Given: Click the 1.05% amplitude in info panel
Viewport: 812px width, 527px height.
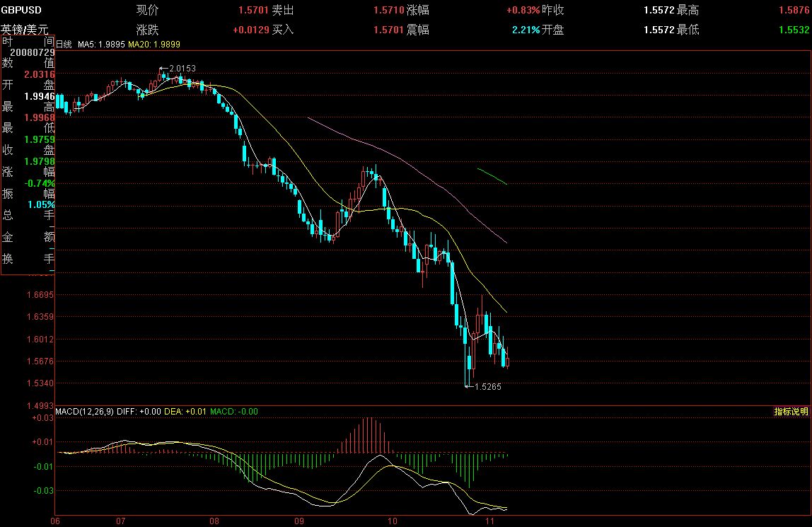Looking at the screenshot, I should tap(41, 204).
